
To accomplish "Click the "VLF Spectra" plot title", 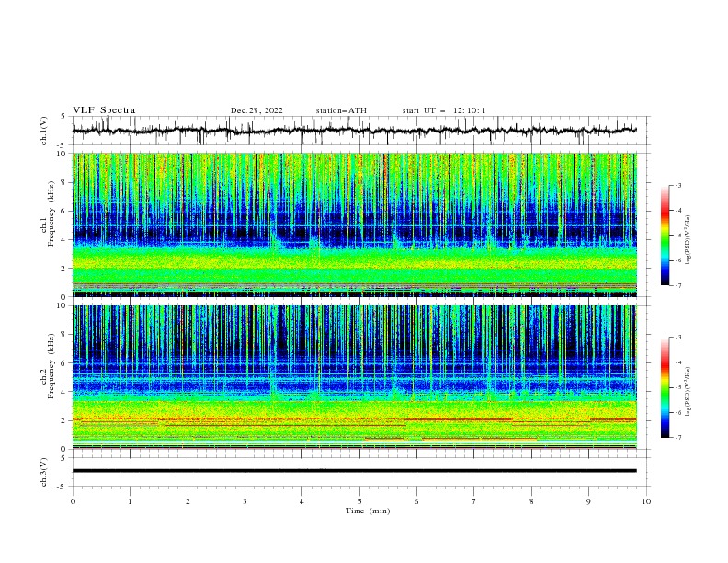I will pyautogui.click(x=104, y=110).
